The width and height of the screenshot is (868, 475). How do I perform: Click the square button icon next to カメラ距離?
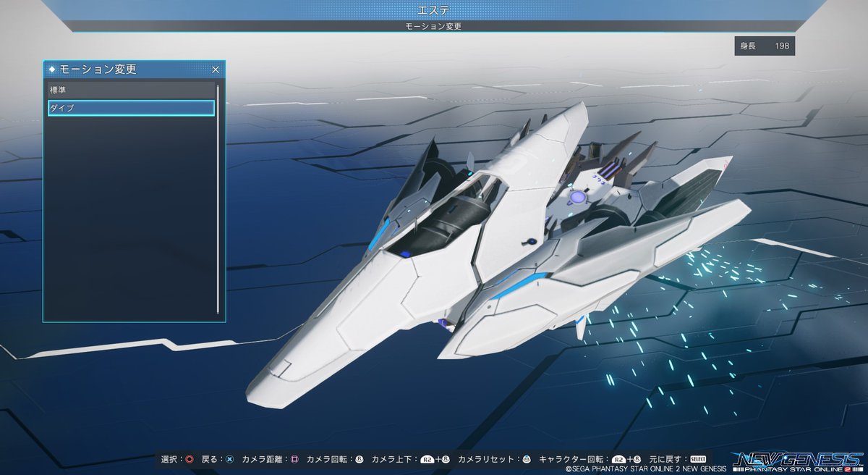[295, 459]
